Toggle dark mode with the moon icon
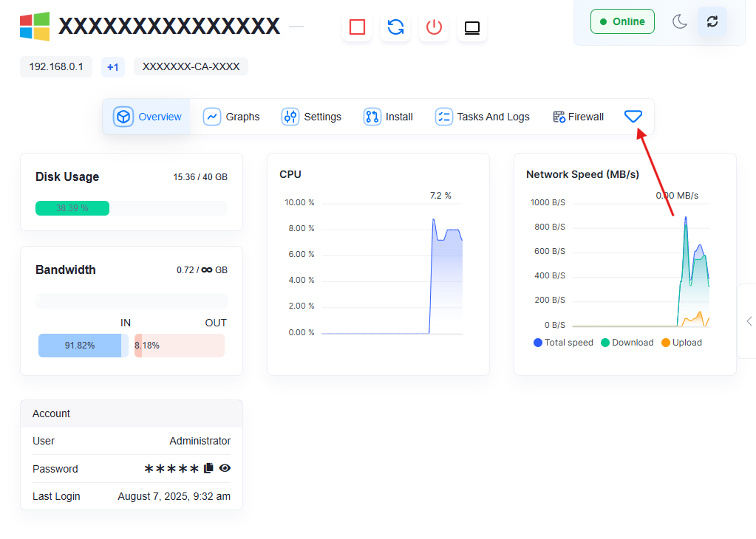 (679, 21)
